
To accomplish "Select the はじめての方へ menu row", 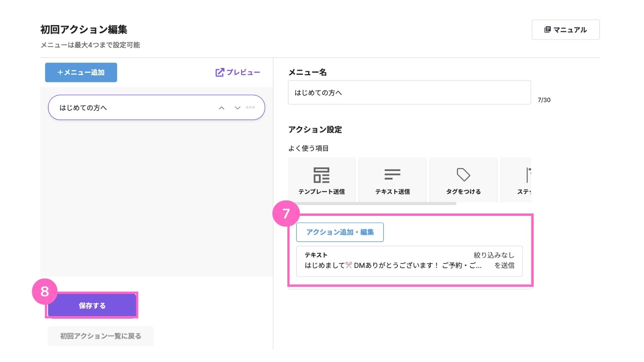I will pyautogui.click(x=156, y=108).
